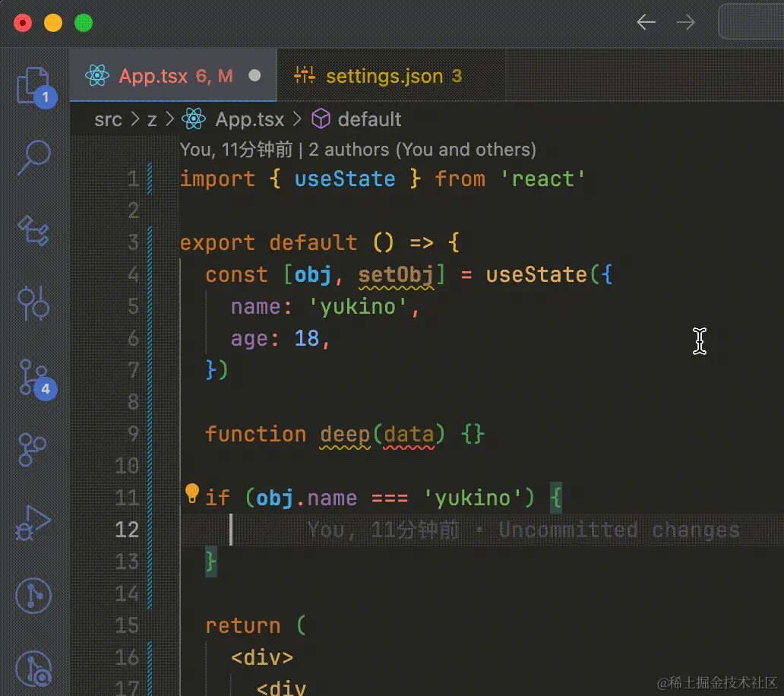The image size is (784, 696).
Task: Click the authors code lens above line 1
Action: click(358, 150)
